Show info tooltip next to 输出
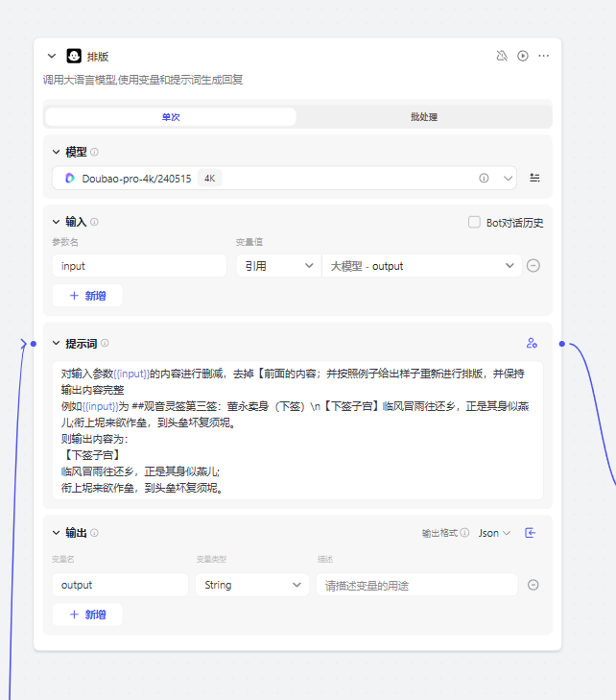This screenshot has height=700, width=616. click(x=95, y=533)
